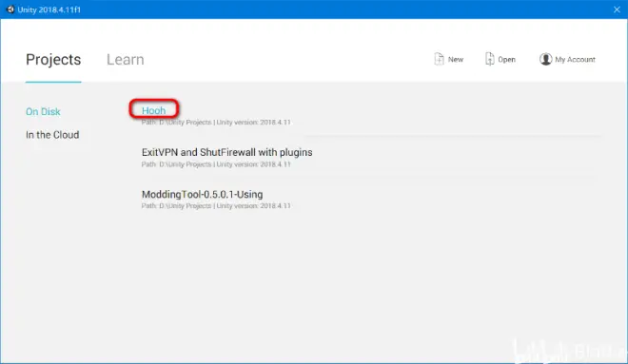Click the Open project file icon
The image size is (628, 364).
[489, 59]
